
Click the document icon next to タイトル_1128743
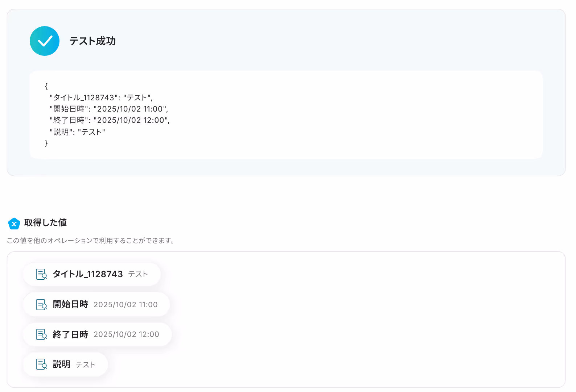coord(42,274)
